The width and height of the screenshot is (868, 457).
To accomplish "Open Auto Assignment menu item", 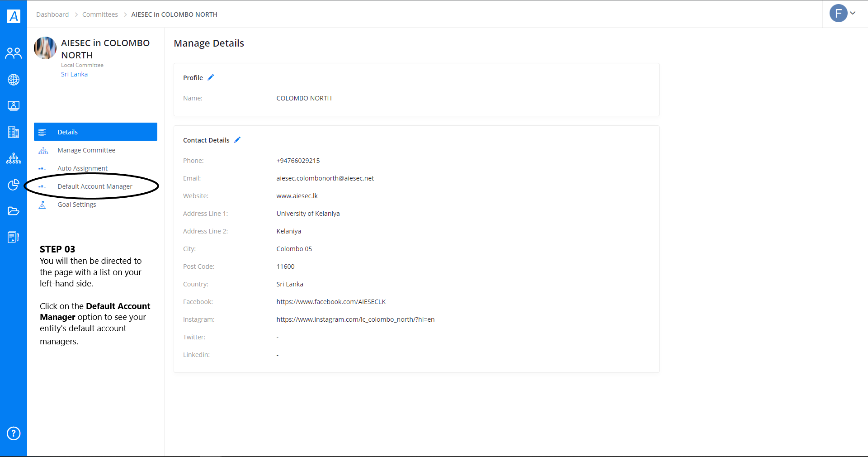I will 95,168.
